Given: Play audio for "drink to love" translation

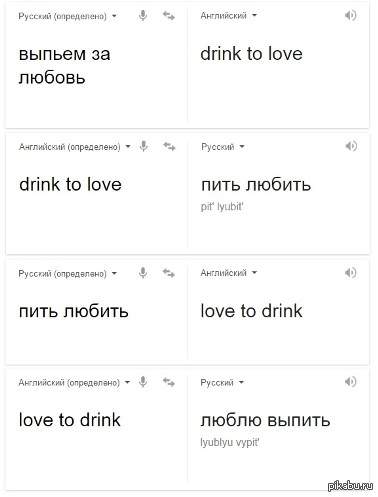Looking at the screenshot, I should click(350, 15).
